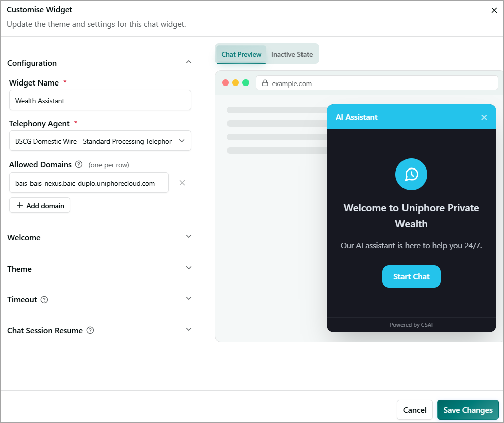The height and width of the screenshot is (423, 504).
Task: Expand the Theme section
Action: pos(189,268)
